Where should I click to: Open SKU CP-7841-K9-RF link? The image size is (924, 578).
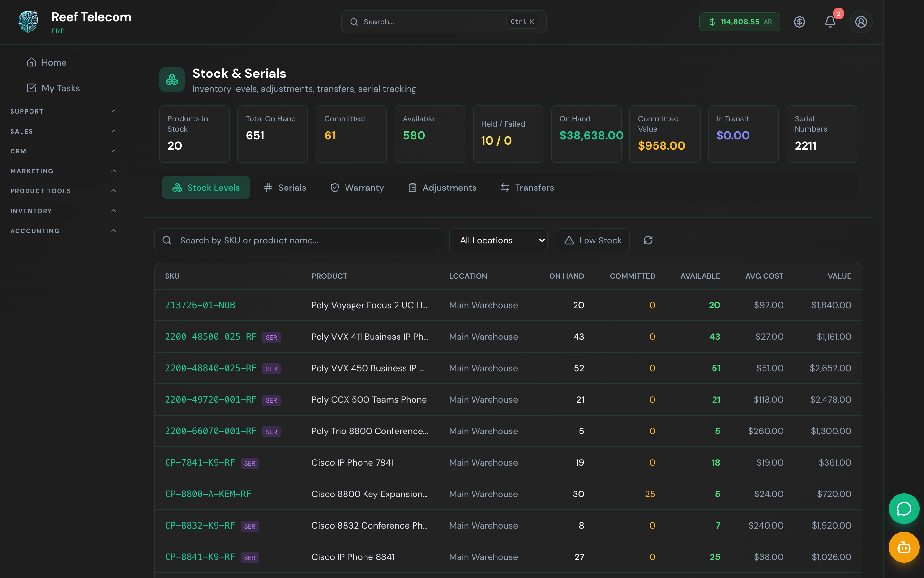[200, 462]
